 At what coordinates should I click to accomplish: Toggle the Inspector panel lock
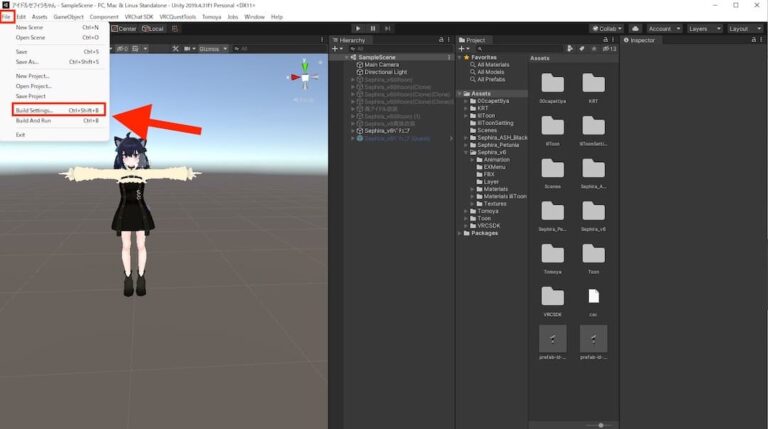point(753,40)
